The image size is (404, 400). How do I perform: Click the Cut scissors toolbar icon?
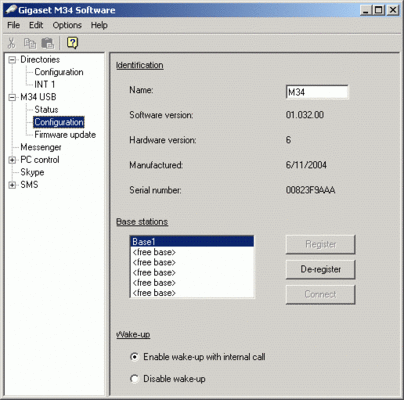(x=11, y=43)
